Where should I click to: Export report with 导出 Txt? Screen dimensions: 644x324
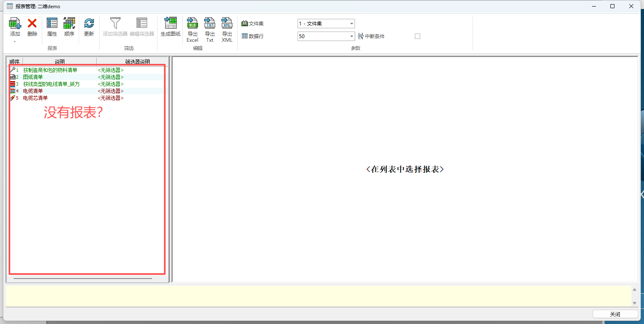pos(209,29)
